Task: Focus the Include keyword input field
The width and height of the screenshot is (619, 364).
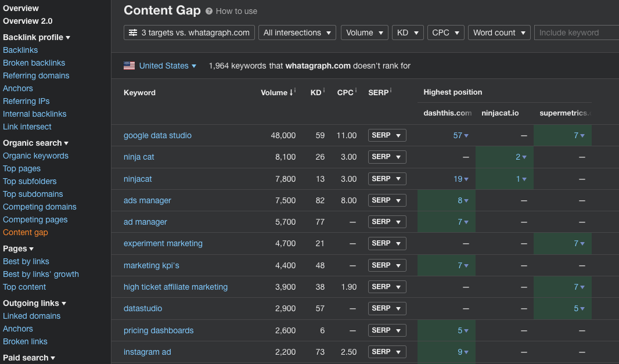Action: pyautogui.click(x=577, y=33)
